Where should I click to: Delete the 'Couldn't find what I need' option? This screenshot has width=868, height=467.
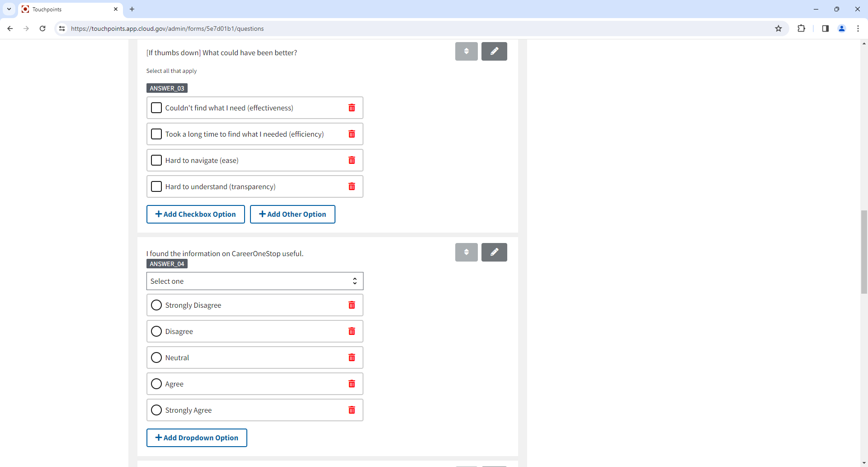pyautogui.click(x=352, y=108)
